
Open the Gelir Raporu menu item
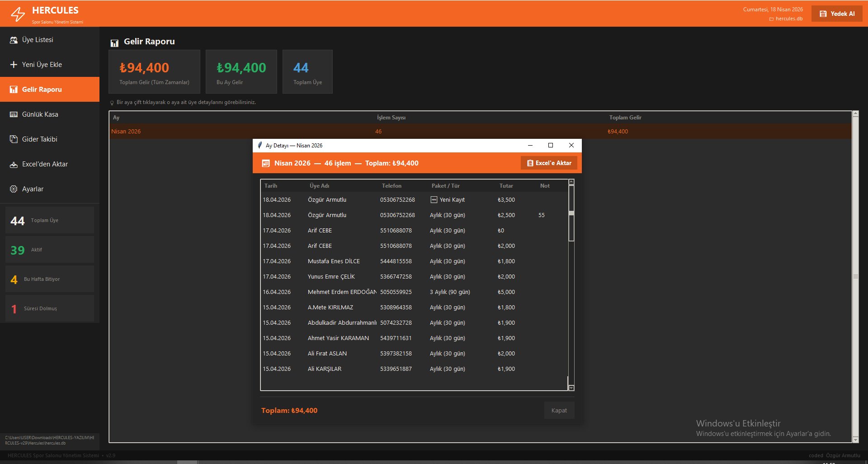pos(50,90)
